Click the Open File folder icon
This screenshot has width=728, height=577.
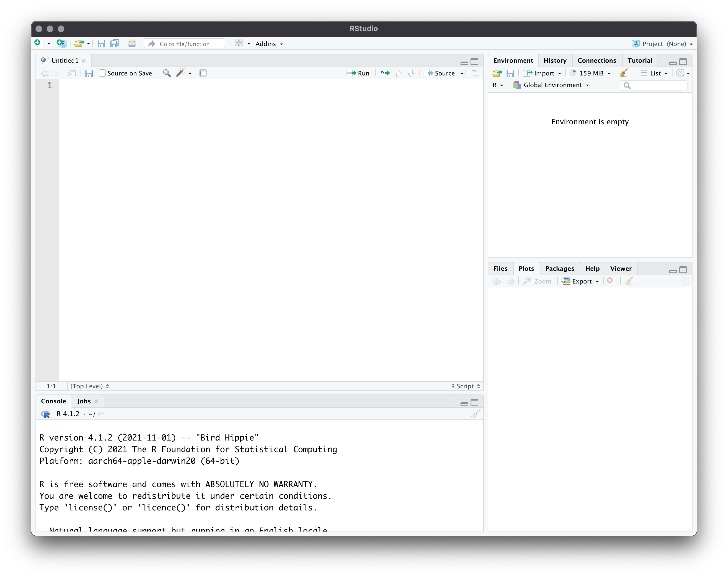[79, 44]
